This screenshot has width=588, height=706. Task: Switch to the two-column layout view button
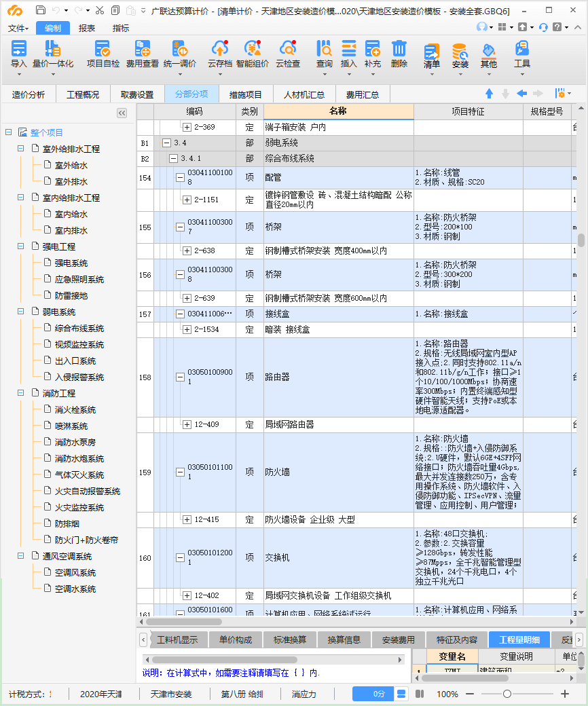point(420,694)
